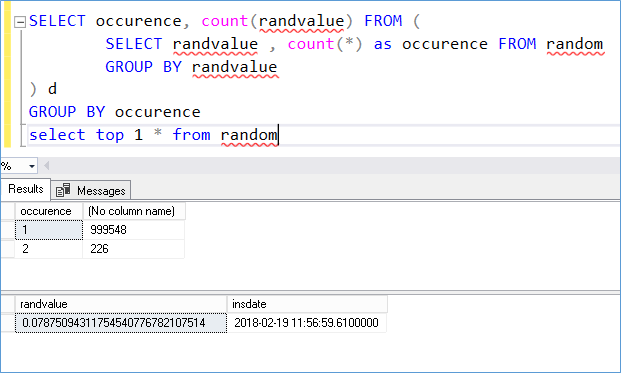Select the cell containing 999548

click(134, 230)
